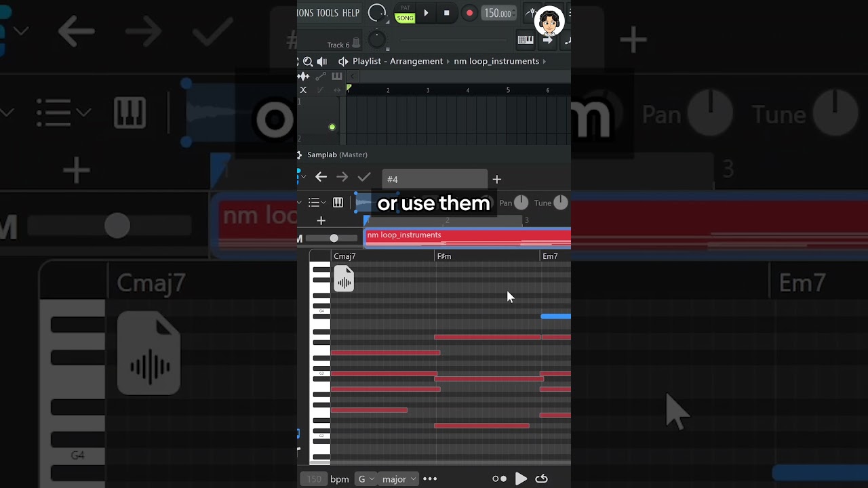Click the Samplab checkmark icon
Image resolution: width=868 pixels, height=488 pixels.
(364, 177)
